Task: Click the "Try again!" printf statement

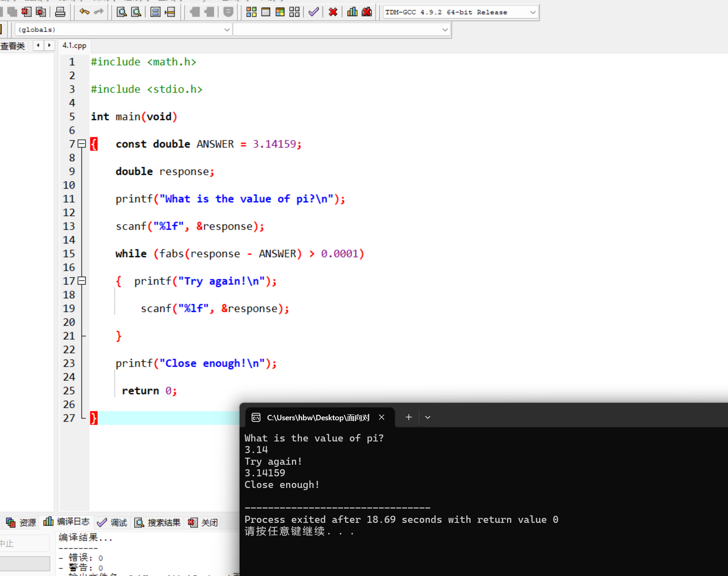Action: coord(205,281)
